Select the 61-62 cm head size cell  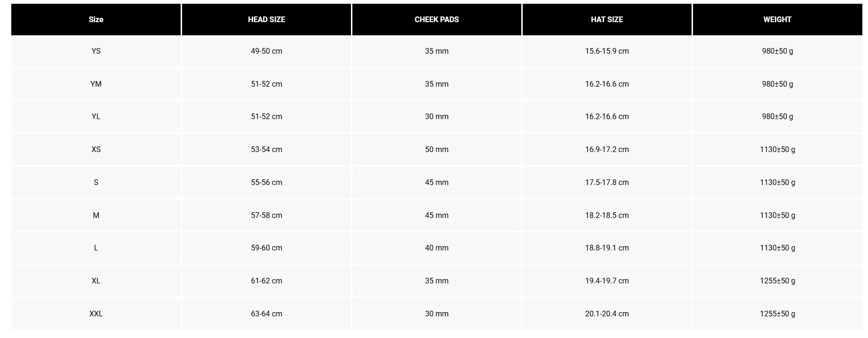click(x=266, y=281)
